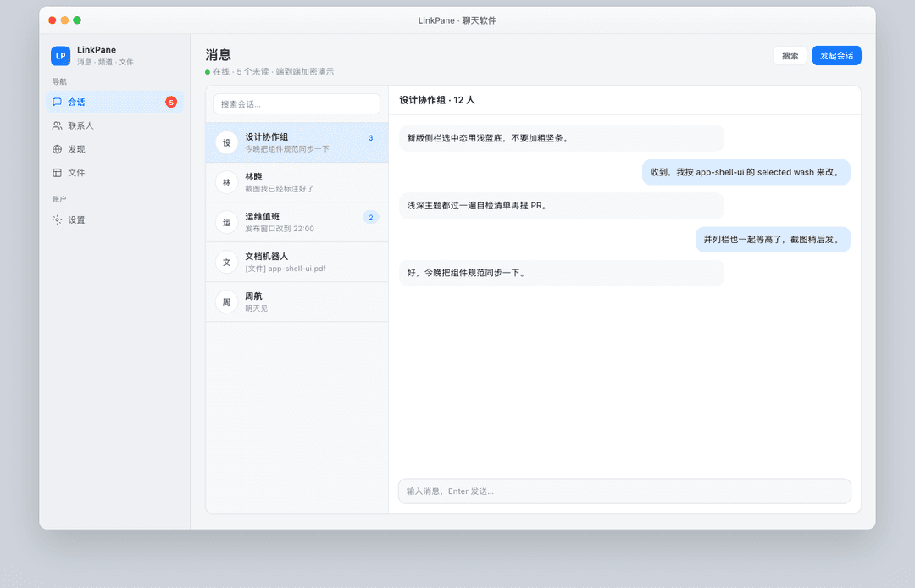Click the 运 avatar of 运维值班
Viewport: 915px width, 588px height.
pos(226,222)
